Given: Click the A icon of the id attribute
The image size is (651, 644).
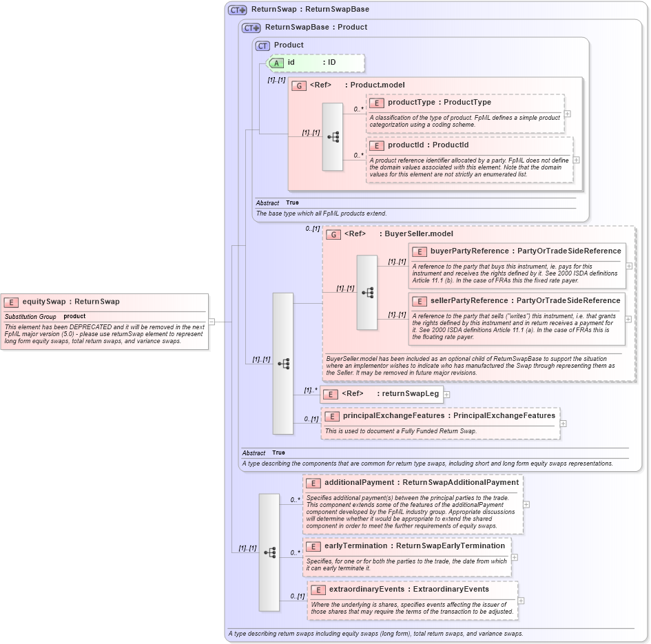Looking at the screenshot, I should (276, 63).
